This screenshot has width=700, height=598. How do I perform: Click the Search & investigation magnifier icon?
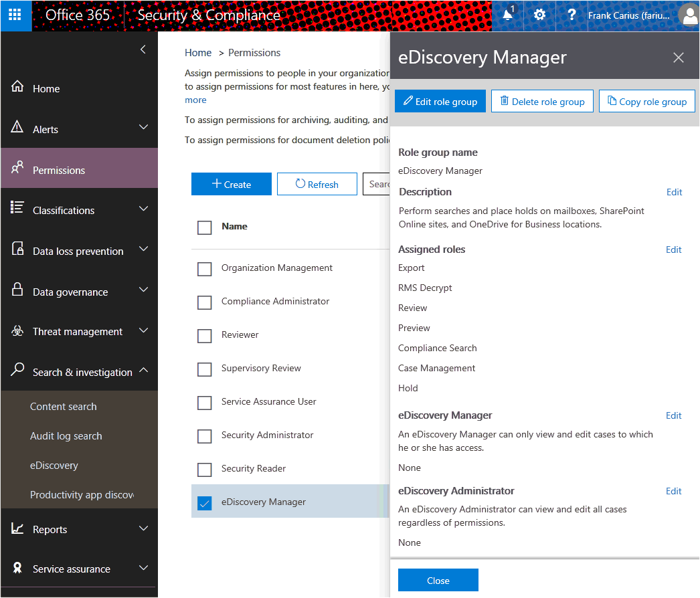pyautogui.click(x=17, y=369)
